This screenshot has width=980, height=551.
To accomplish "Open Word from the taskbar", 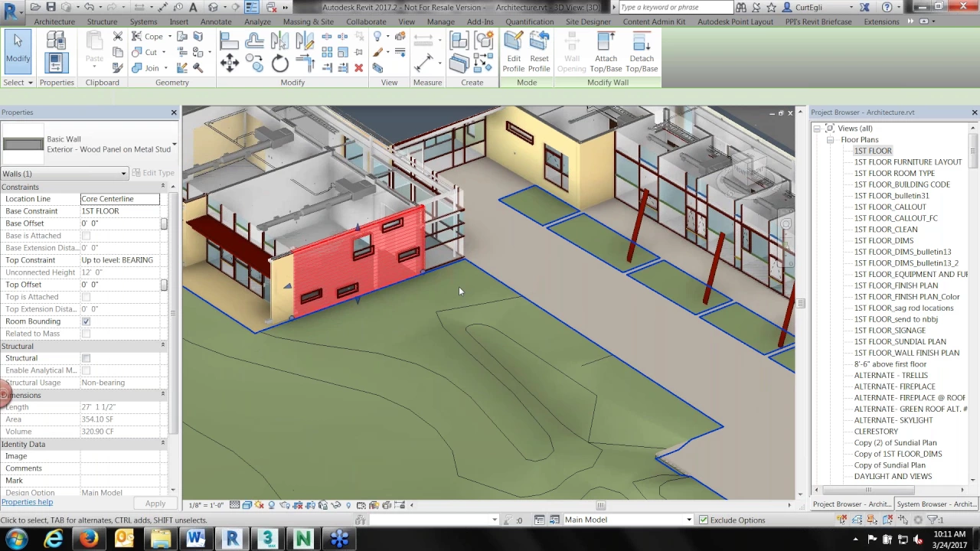I will point(196,540).
